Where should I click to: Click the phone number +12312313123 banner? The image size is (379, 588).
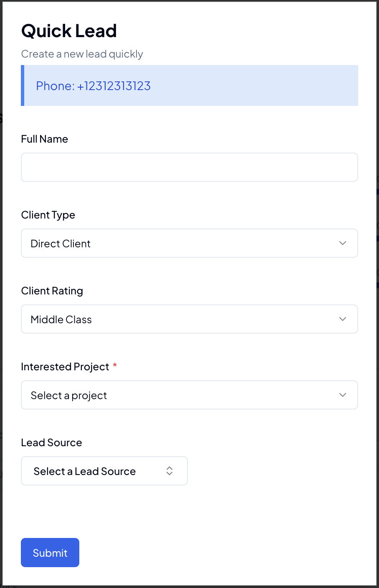click(x=189, y=85)
